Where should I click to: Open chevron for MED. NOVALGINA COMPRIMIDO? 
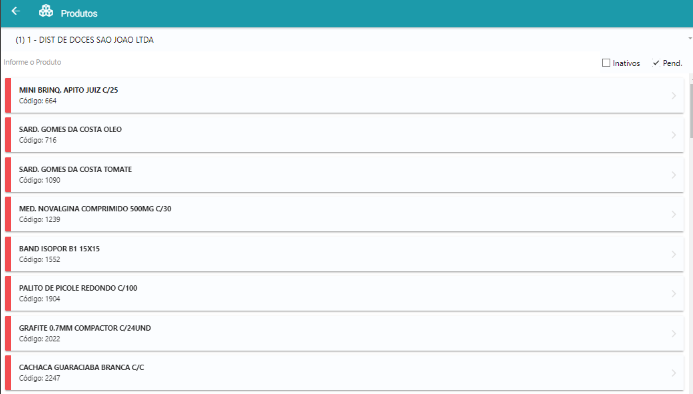click(x=674, y=214)
